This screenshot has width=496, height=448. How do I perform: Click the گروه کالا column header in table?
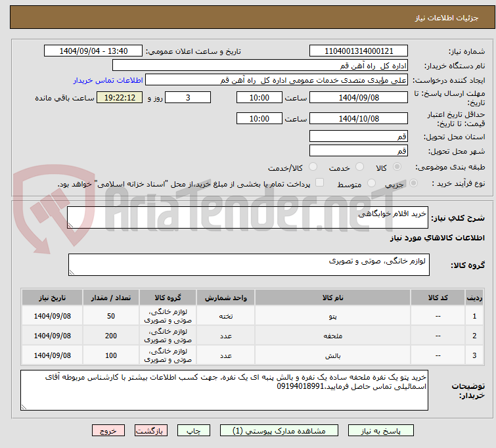coord(168,298)
